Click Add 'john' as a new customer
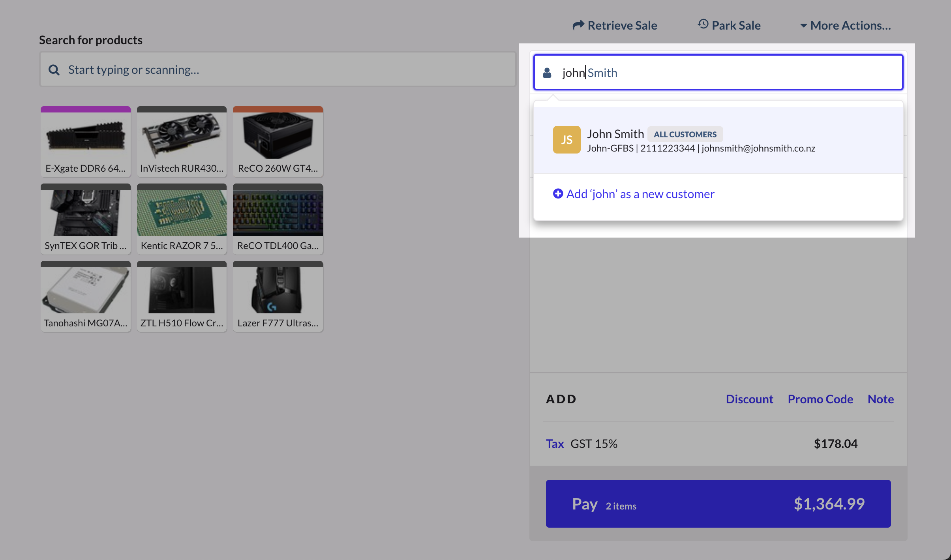The width and height of the screenshot is (951, 560). pyautogui.click(x=640, y=194)
